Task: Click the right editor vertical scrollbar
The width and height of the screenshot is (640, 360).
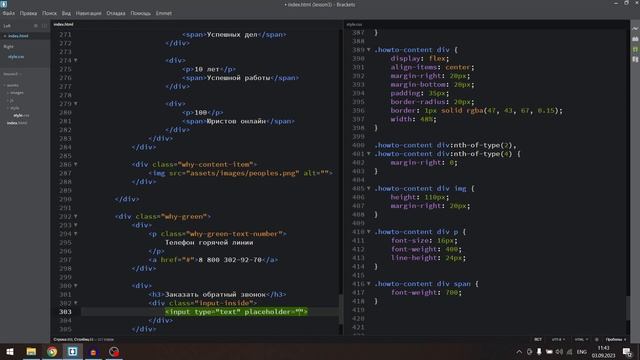Action: [628, 309]
